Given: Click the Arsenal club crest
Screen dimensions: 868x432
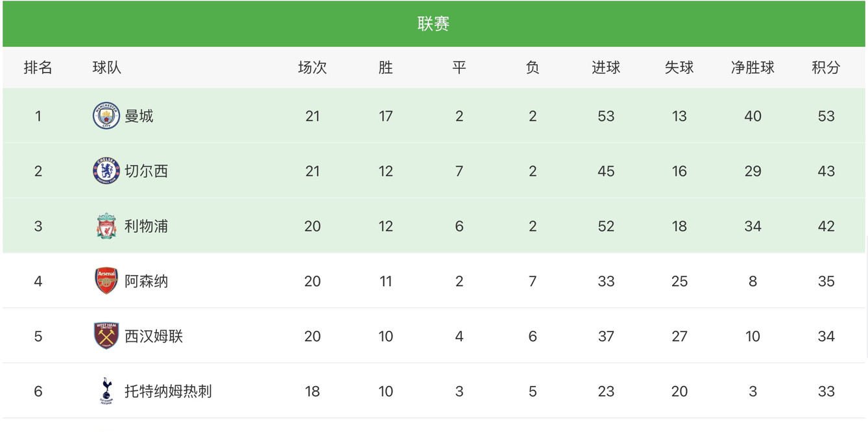Looking at the screenshot, I should pyautogui.click(x=106, y=281).
